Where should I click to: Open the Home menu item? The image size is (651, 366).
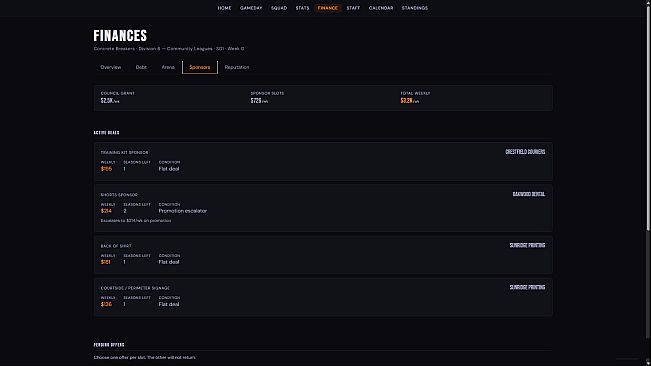point(224,8)
